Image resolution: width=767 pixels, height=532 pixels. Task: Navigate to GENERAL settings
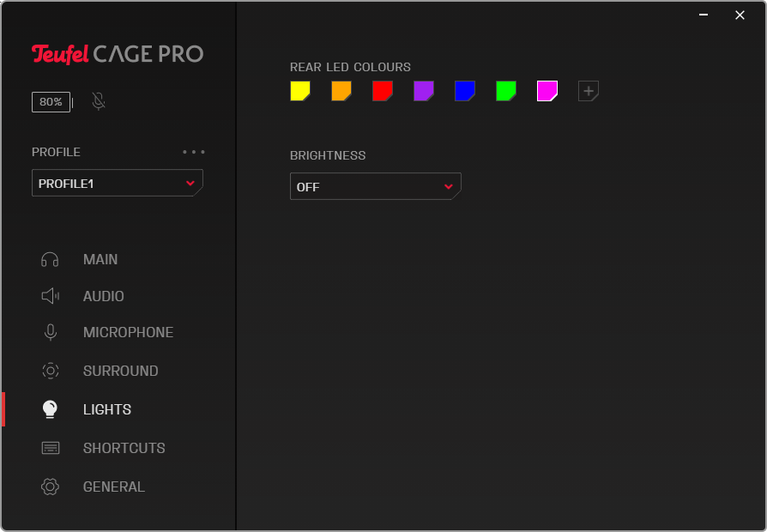pos(113,487)
